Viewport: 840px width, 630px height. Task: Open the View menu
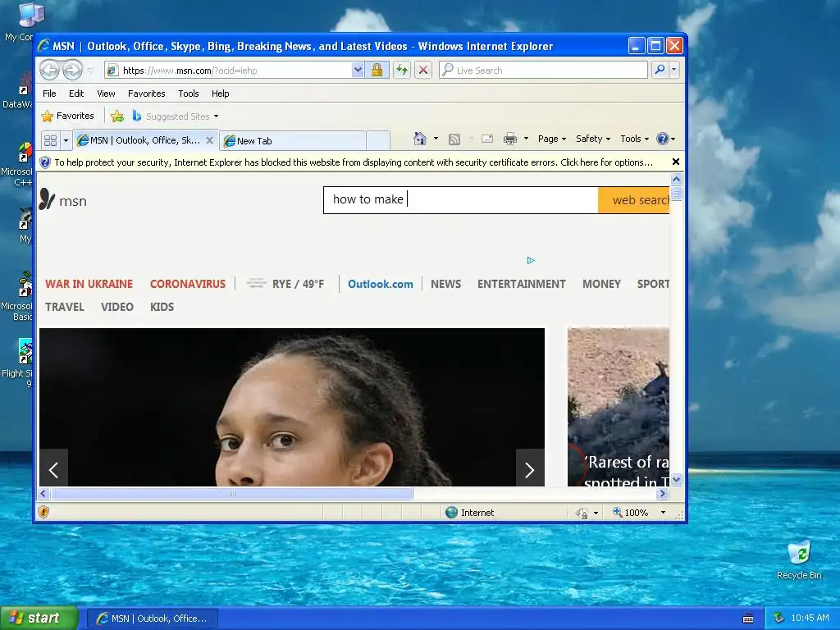pyautogui.click(x=106, y=94)
